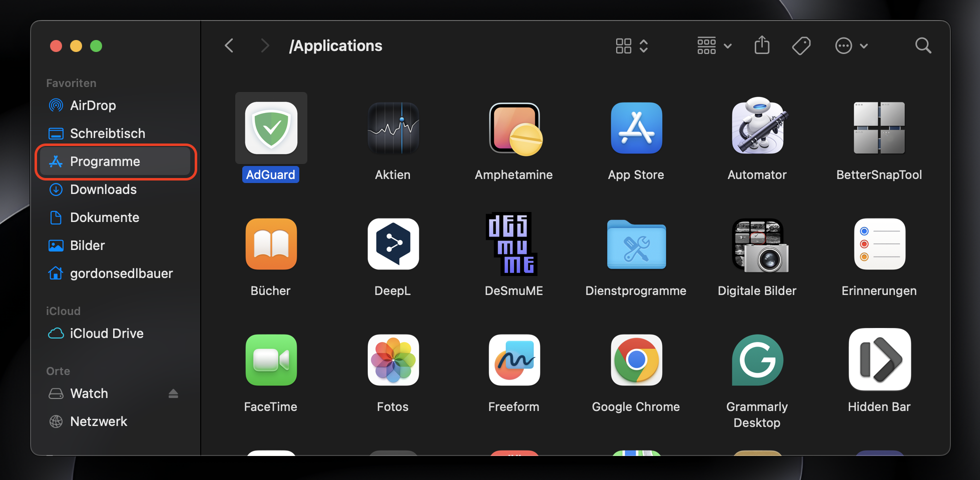
Task: Click the Dienstprogramme name label
Action: click(636, 291)
